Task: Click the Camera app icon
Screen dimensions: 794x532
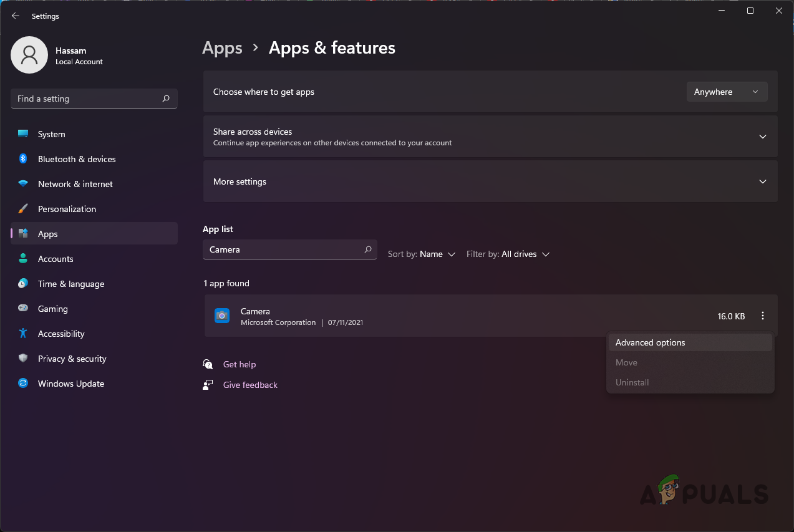Action: [x=222, y=316]
